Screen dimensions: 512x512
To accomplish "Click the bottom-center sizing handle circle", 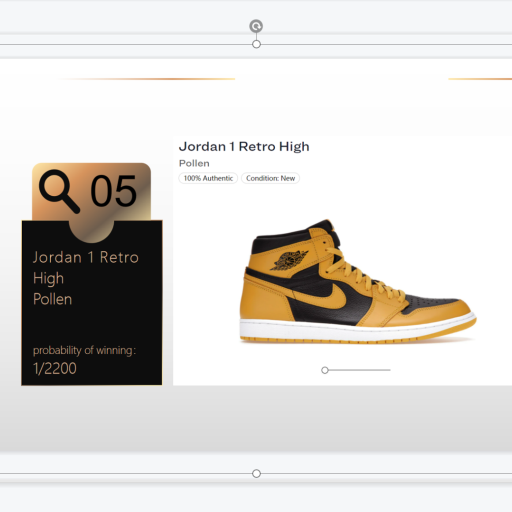I will (x=256, y=473).
